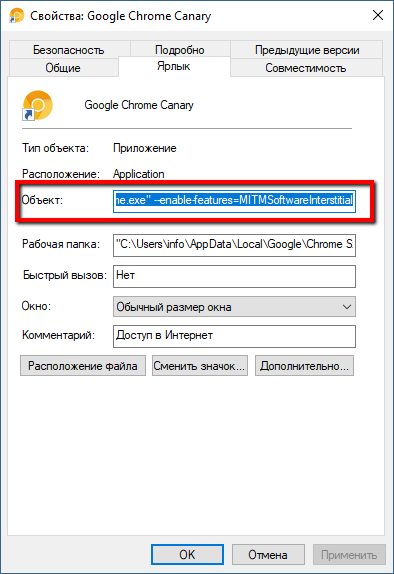Click the Приложение type value

tap(145, 148)
